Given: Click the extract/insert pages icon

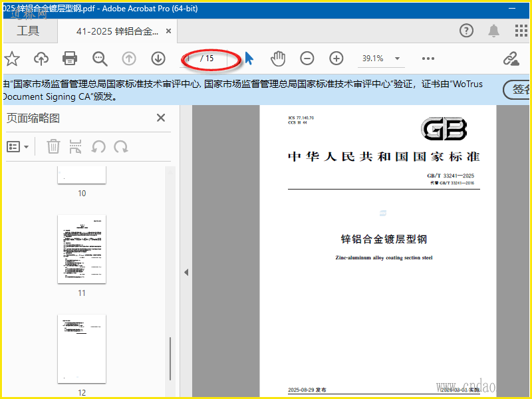Looking at the screenshot, I should click(75, 146).
